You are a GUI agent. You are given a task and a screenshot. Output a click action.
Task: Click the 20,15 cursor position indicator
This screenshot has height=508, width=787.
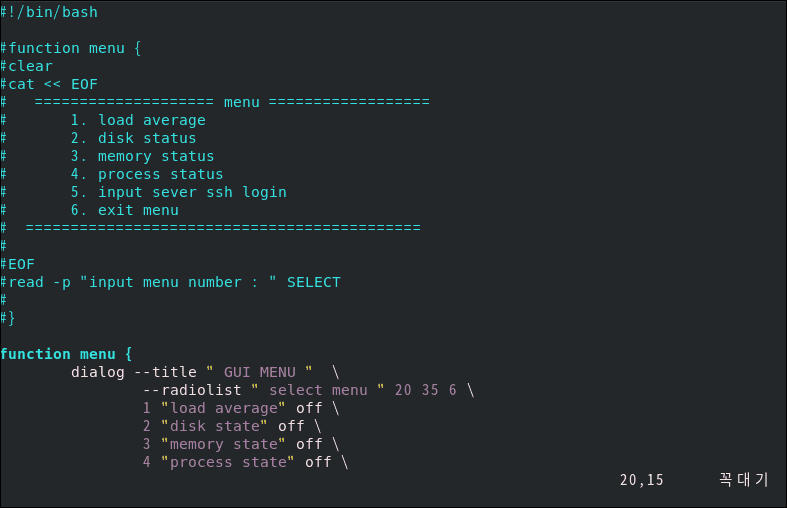click(x=641, y=480)
